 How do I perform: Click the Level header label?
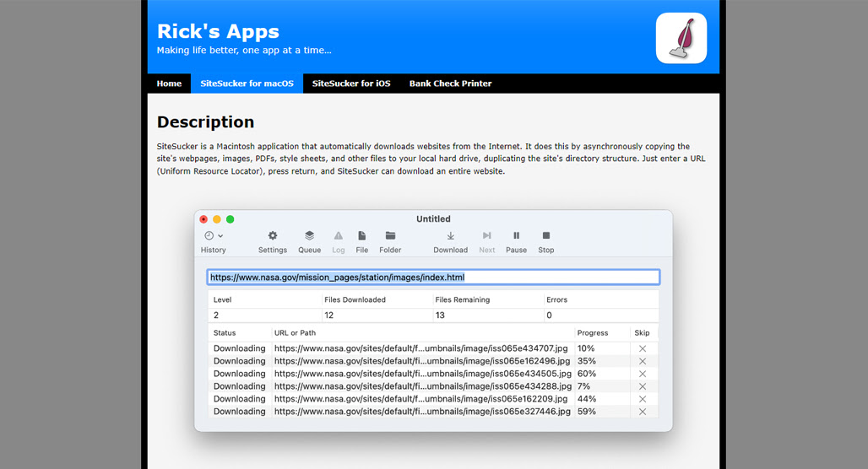pos(223,299)
